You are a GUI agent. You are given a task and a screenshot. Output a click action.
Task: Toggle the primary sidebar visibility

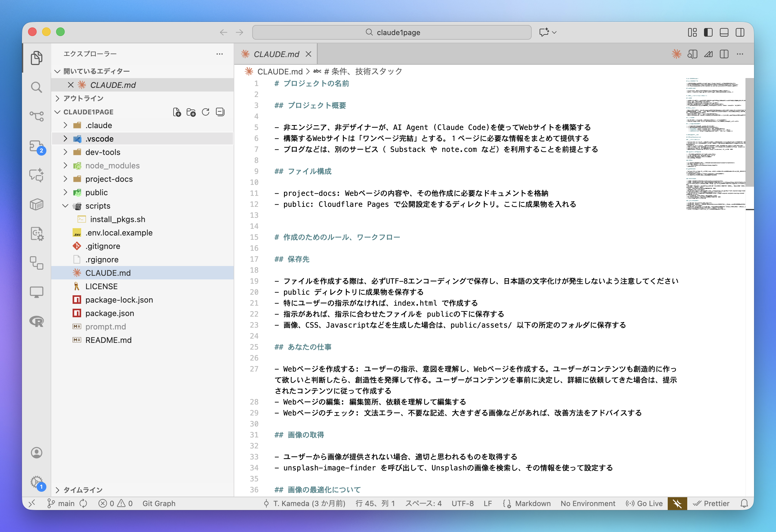point(708,32)
